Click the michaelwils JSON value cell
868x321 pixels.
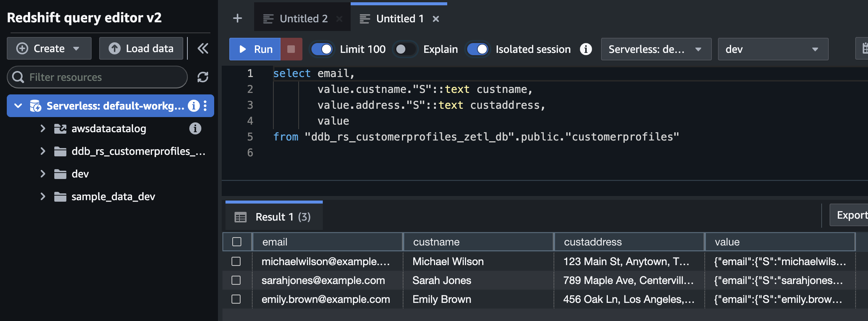coord(780,261)
